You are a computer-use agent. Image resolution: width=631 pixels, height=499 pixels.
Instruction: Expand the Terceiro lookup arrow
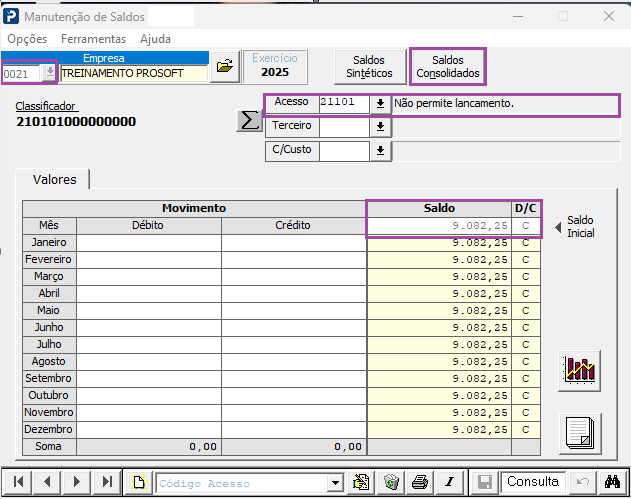click(x=380, y=127)
